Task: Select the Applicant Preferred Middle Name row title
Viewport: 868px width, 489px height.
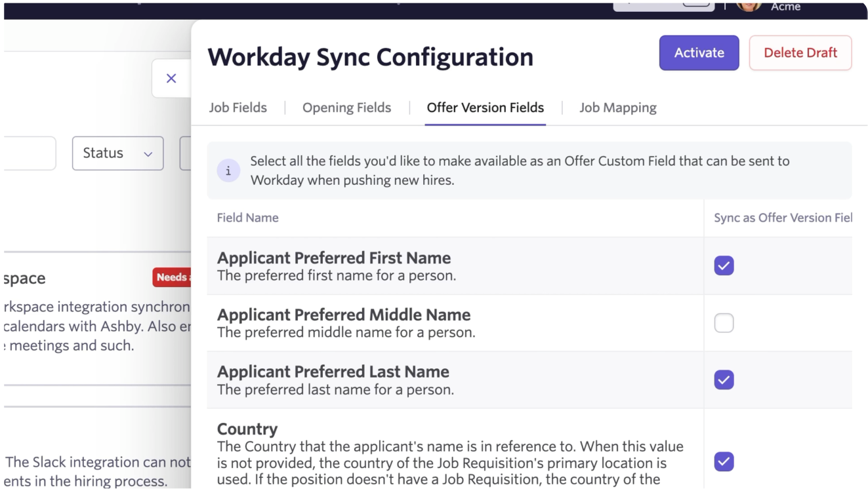Action: point(343,315)
